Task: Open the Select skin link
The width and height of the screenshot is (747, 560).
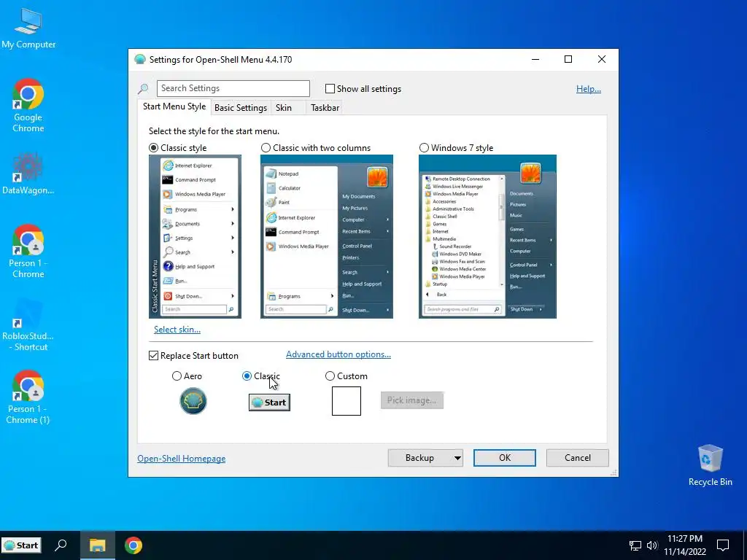Action: click(177, 330)
